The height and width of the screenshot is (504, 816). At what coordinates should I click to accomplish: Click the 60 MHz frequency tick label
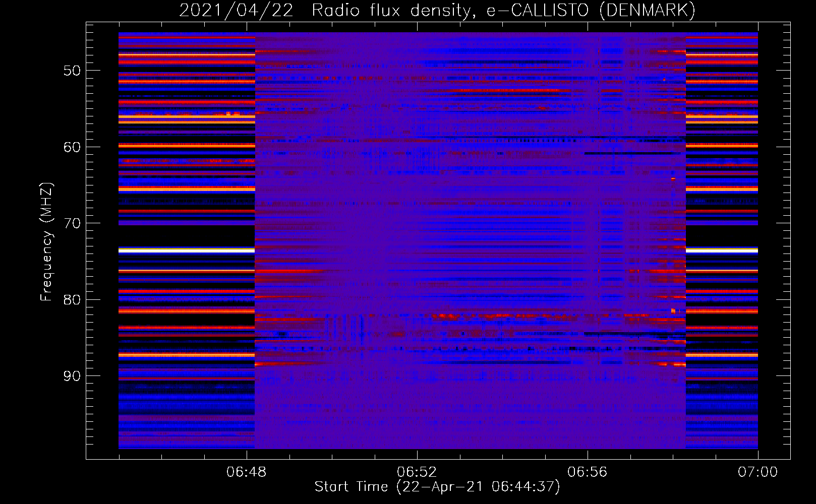point(72,147)
